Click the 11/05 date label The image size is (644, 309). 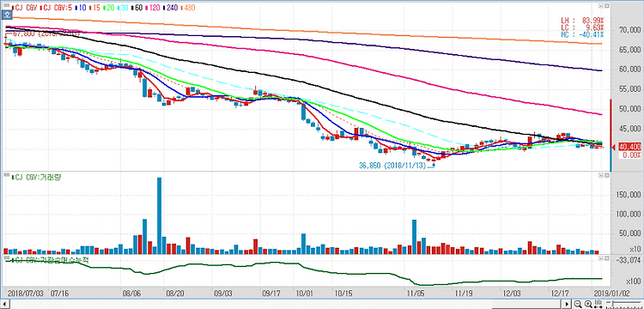click(x=416, y=294)
